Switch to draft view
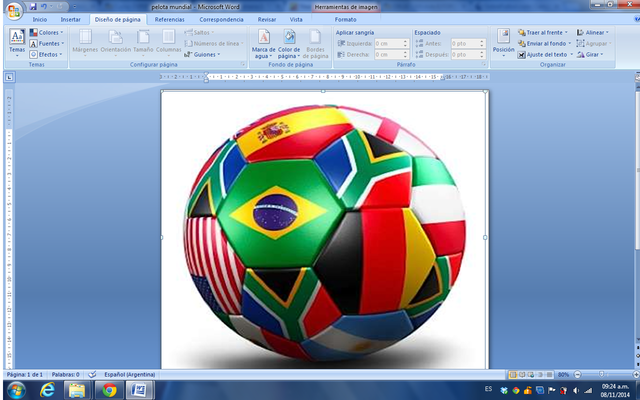 (549, 374)
